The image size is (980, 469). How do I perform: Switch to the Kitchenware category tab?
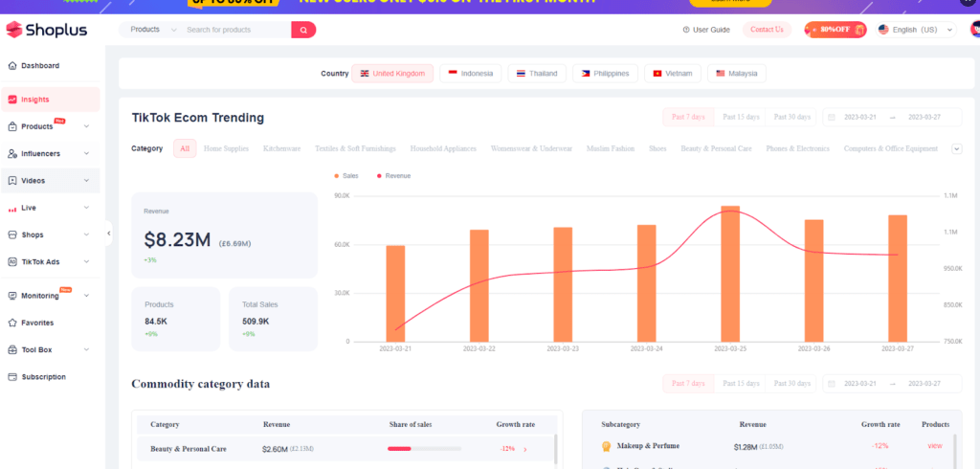(281, 148)
